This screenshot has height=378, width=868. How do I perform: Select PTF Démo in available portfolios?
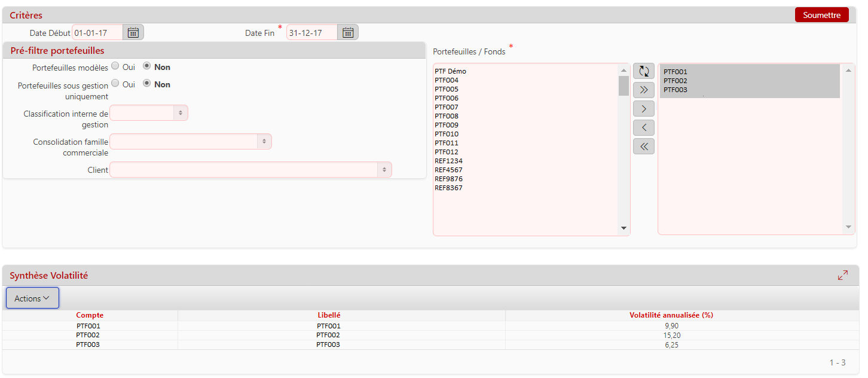coord(450,71)
